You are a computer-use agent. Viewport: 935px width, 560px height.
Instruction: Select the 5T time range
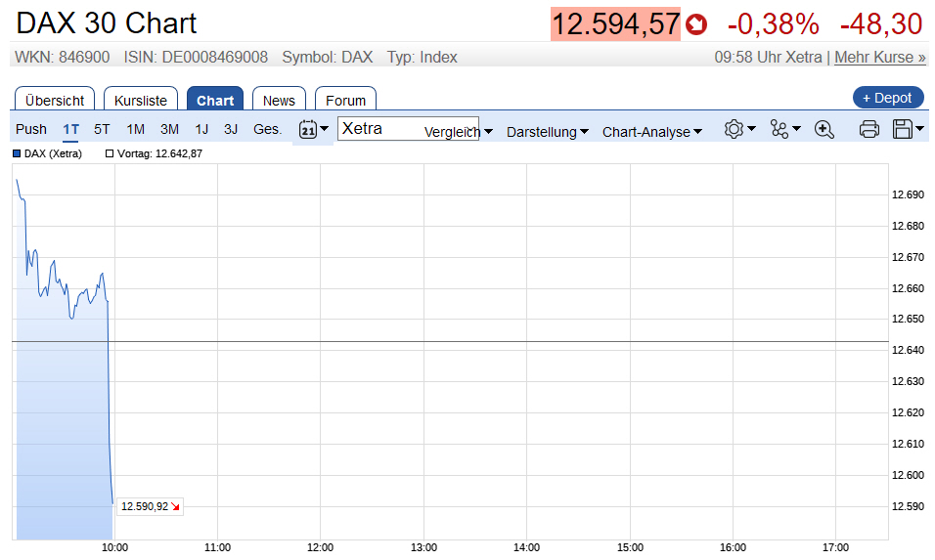(102, 129)
